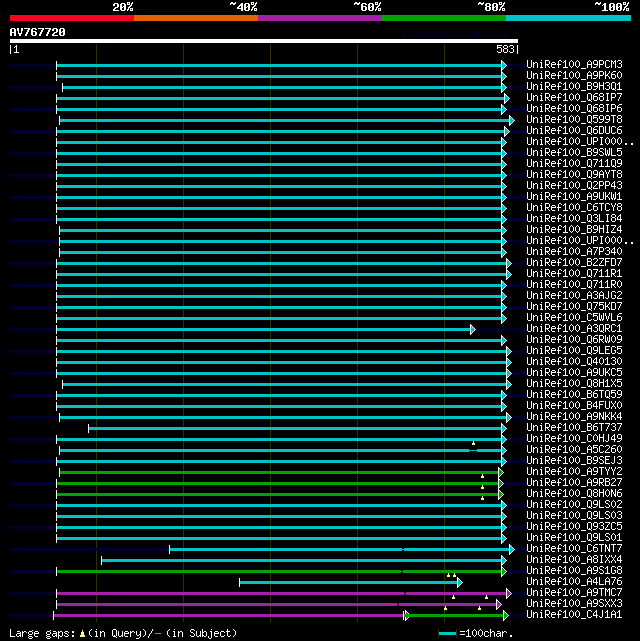This screenshot has width=640, height=641.
Task: Open the UniRef100_B9SEJ3 label
Action: [x=574, y=461]
